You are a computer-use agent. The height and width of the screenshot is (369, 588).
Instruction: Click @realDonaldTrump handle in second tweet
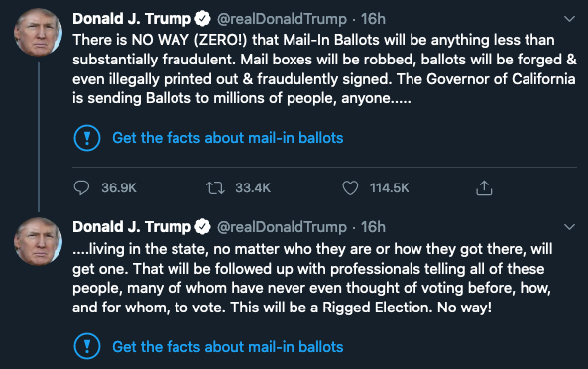pos(282,227)
